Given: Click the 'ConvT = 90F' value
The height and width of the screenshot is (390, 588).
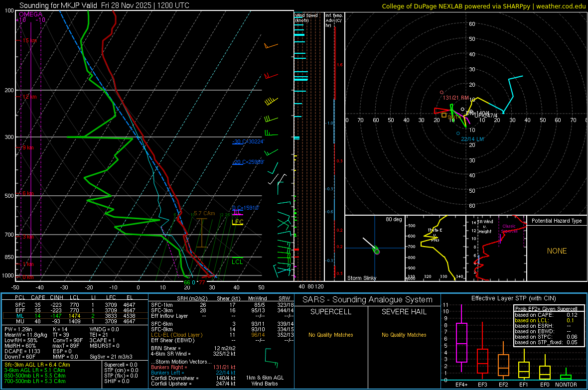Looking at the screenshot, I should 67,340.
